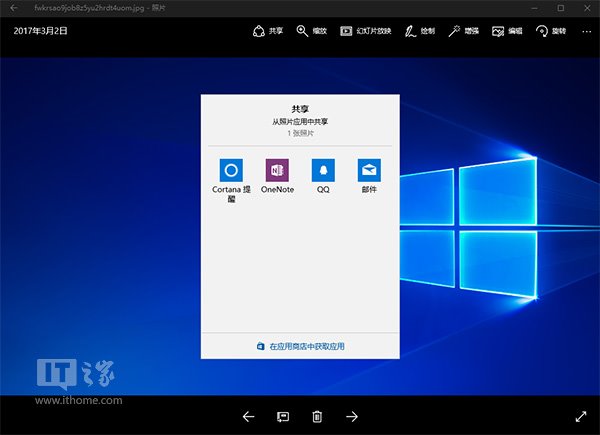Start the slideshow (幻灯片放映)

click(365, 31)
